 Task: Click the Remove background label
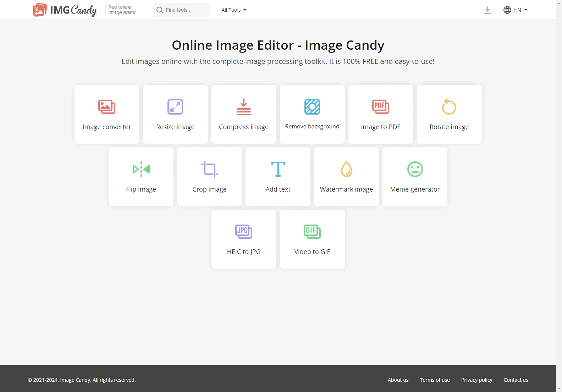tap(312, 127)
